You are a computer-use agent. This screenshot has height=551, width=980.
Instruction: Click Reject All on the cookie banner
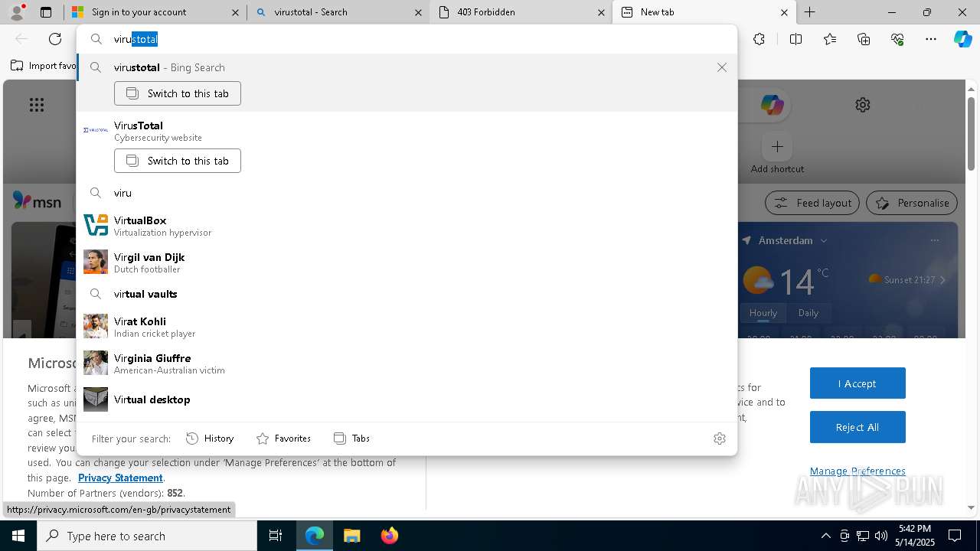pyautogui.click(x=857, y=427)
